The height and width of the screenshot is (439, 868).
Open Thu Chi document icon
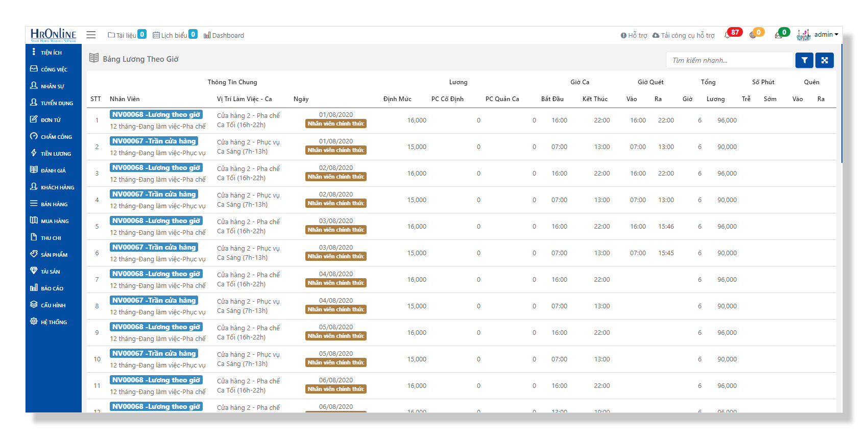(x=34, y=237)
